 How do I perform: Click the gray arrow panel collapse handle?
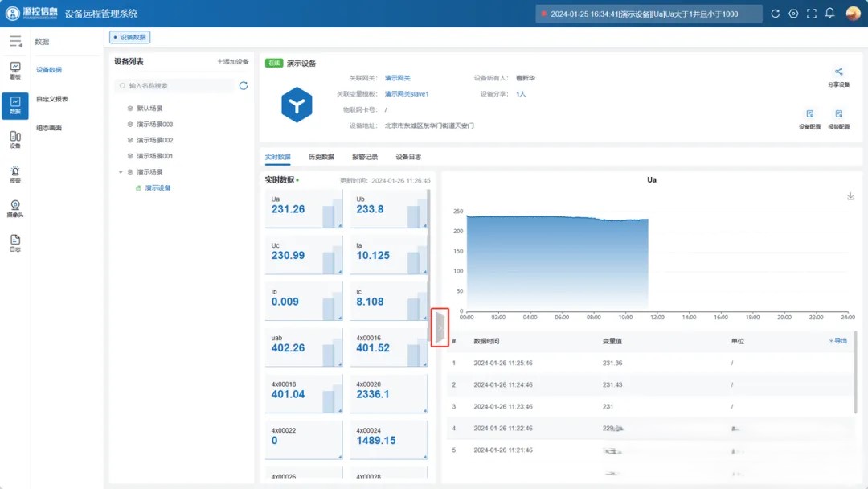[x=440, y=327]
